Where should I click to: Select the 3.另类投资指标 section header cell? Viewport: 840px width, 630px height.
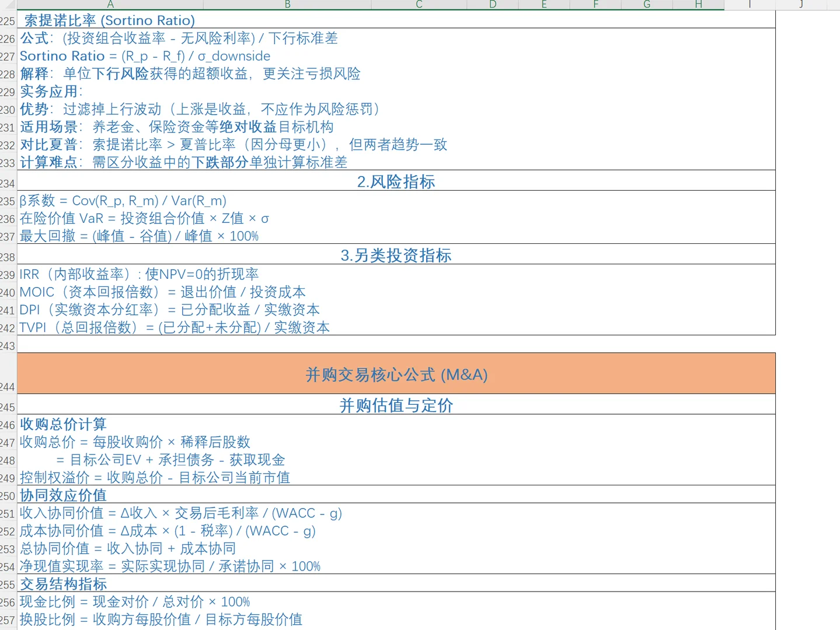395,255
